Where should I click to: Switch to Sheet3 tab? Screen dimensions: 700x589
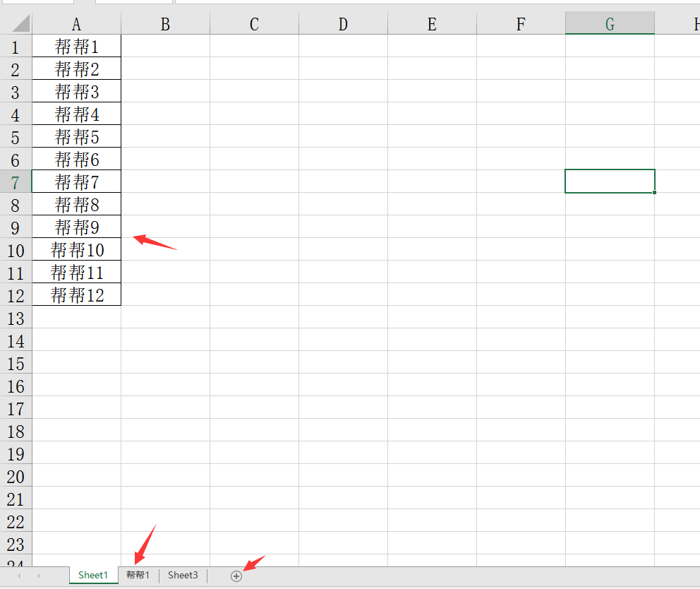pos(183,575)
